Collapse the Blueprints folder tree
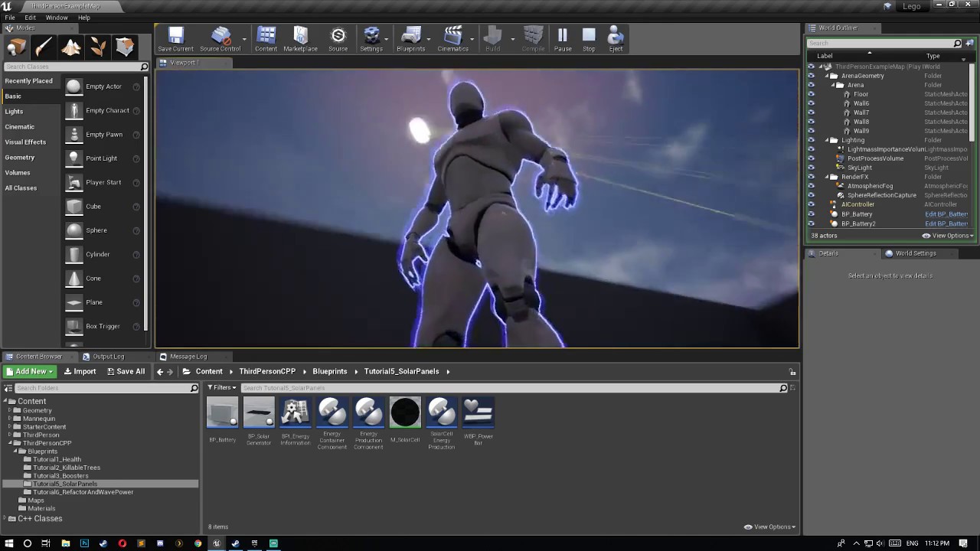The height and width of the screenshot is (551, 980). (15, 452)
